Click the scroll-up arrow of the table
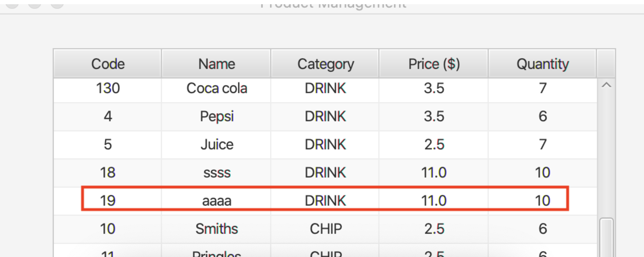 pos(607,85)
